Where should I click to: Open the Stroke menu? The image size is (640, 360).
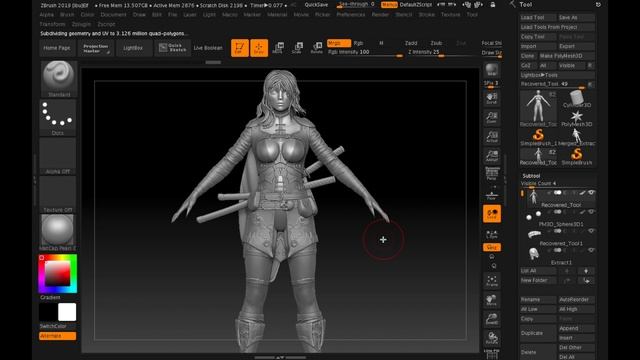[427, 14]
